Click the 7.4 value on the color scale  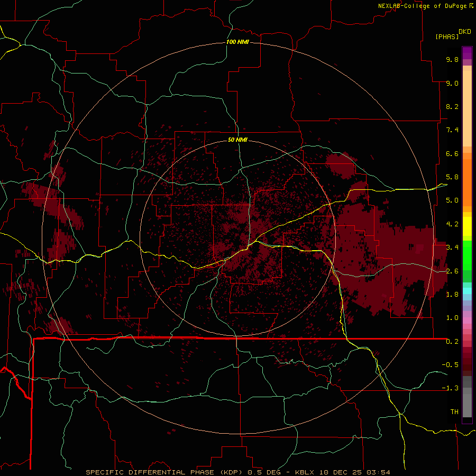[x=452, y=130]
